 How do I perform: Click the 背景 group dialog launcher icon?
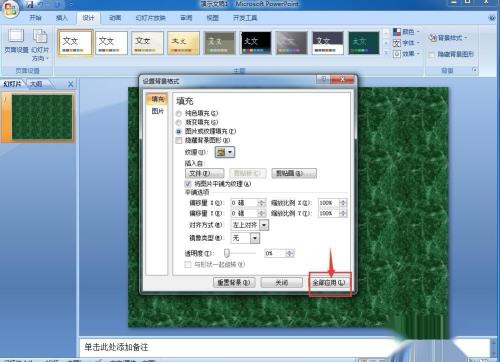pyautogui.click(x=475, y=70)
